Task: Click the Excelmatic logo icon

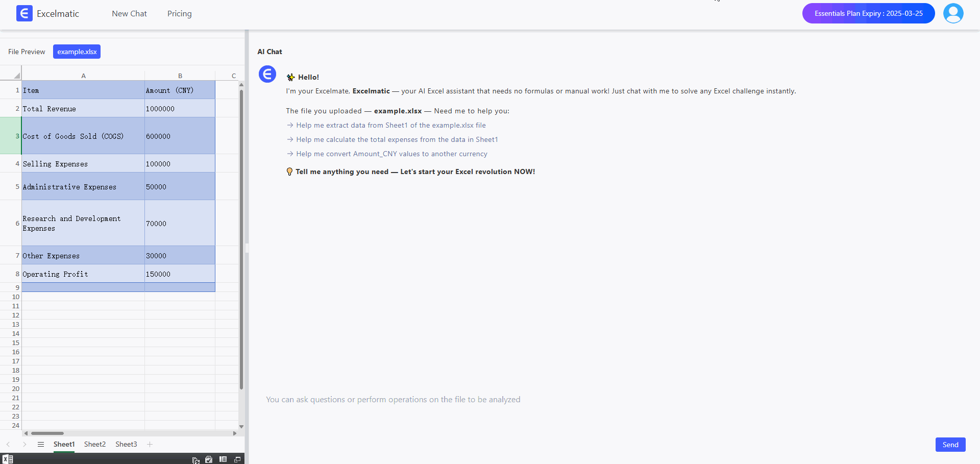Action: point(24,13)
